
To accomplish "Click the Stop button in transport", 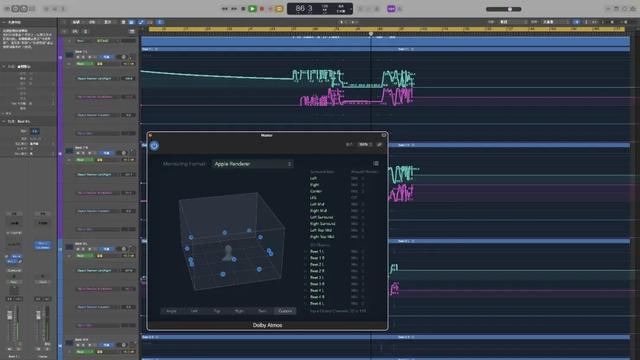I will [243, 9].
